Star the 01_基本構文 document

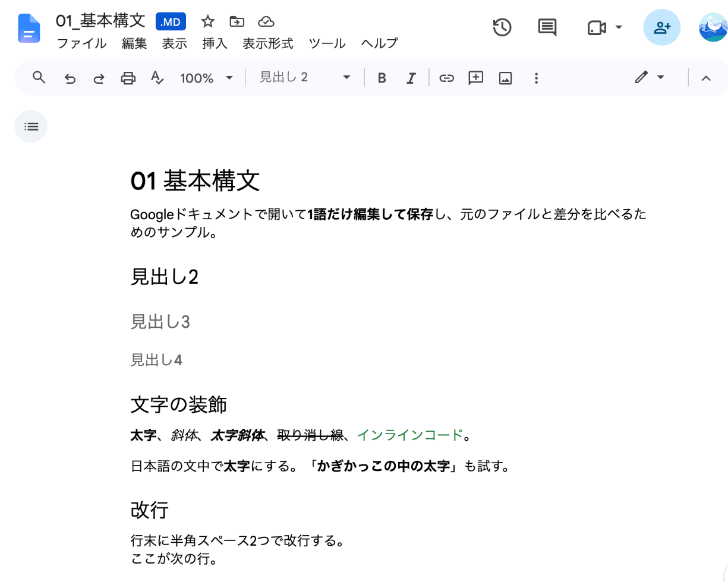(207, 22)
